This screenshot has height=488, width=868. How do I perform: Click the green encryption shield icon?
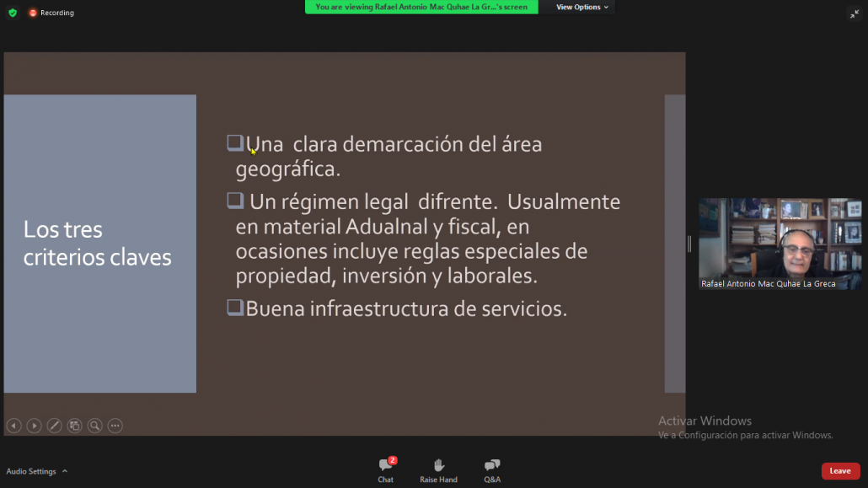(x=13, y=12)
